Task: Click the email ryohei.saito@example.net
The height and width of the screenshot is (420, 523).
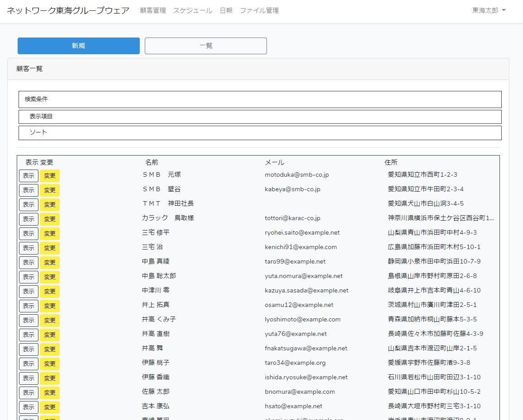Action: 302,233
